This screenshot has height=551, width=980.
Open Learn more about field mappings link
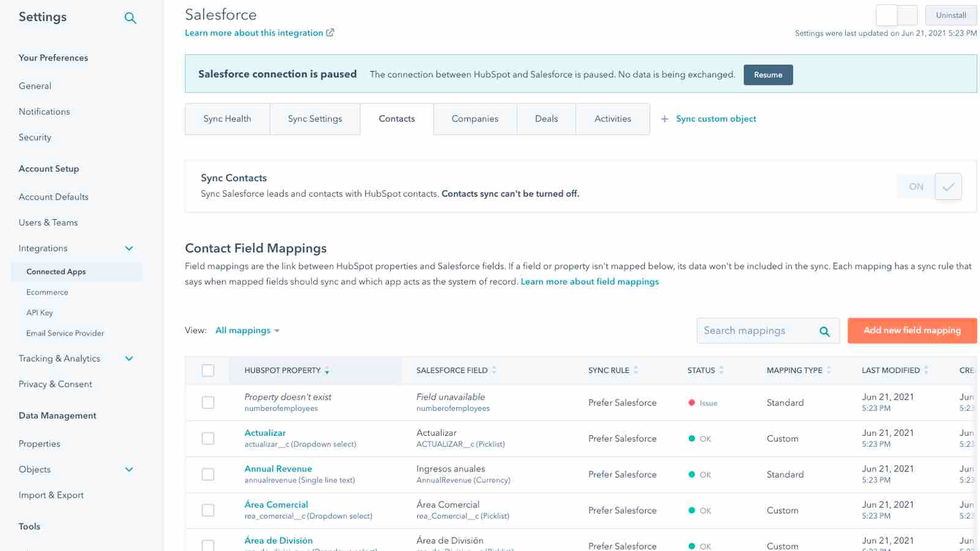(590, 282)
